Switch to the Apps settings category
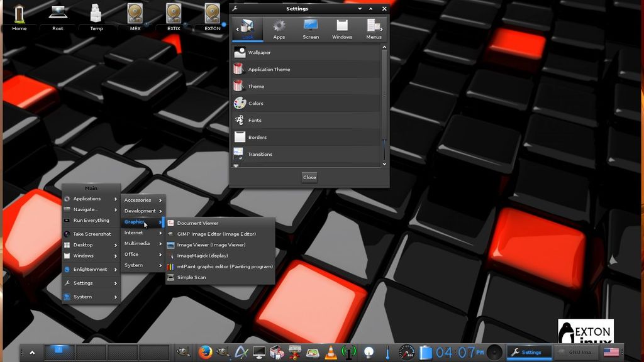This screenshot has height=362, width=644. [x=279, y=29]
